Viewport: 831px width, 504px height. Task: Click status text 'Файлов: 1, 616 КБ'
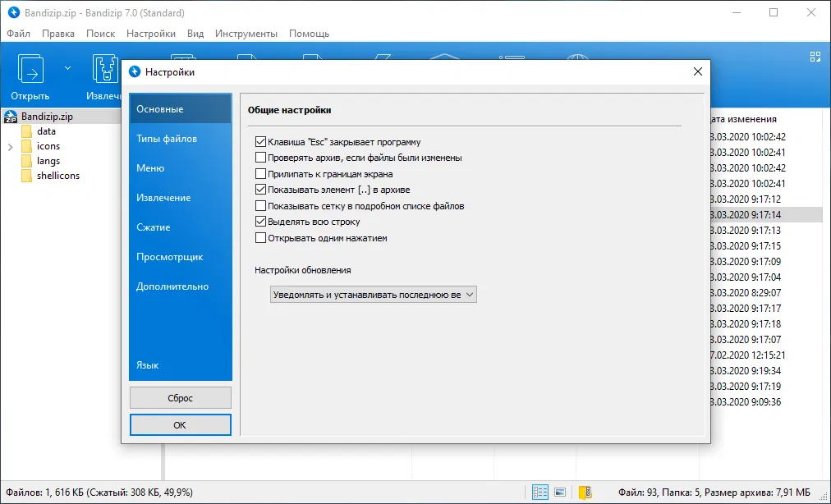[x=45, y=493]
